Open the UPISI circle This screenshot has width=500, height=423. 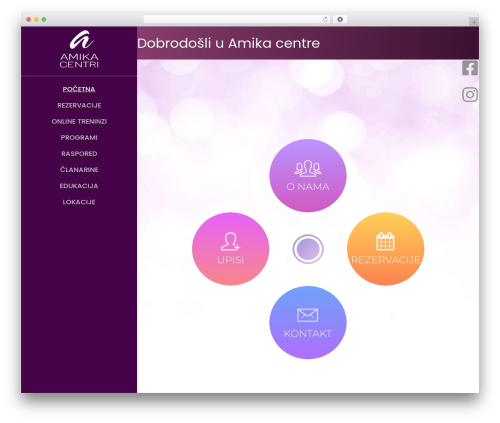pos(230,249)
